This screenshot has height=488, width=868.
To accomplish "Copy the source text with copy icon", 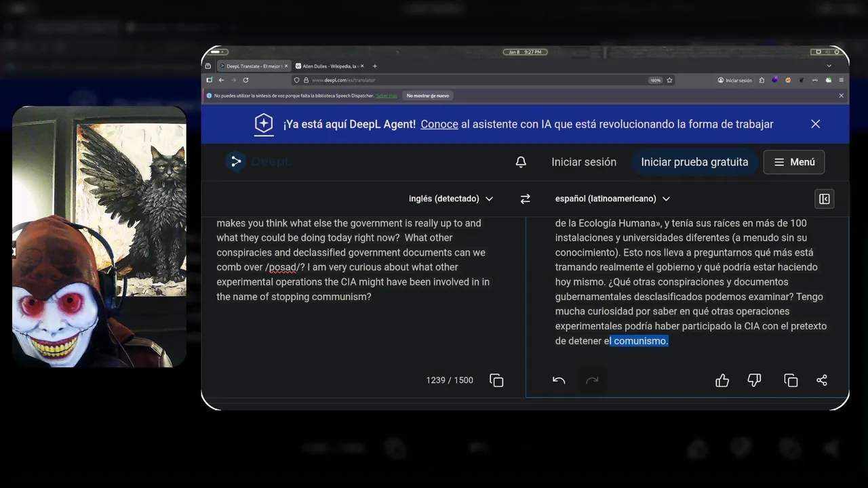I will tap(496, 380).
